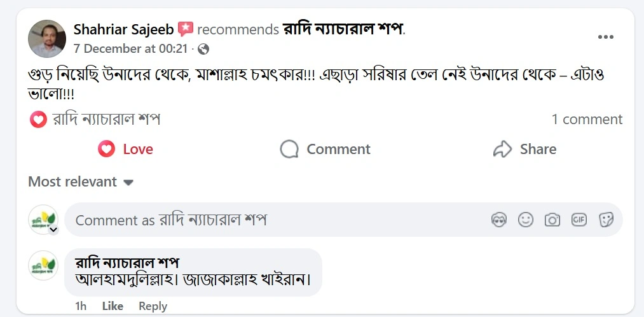Reply to the page's comment

pos(153,306)
